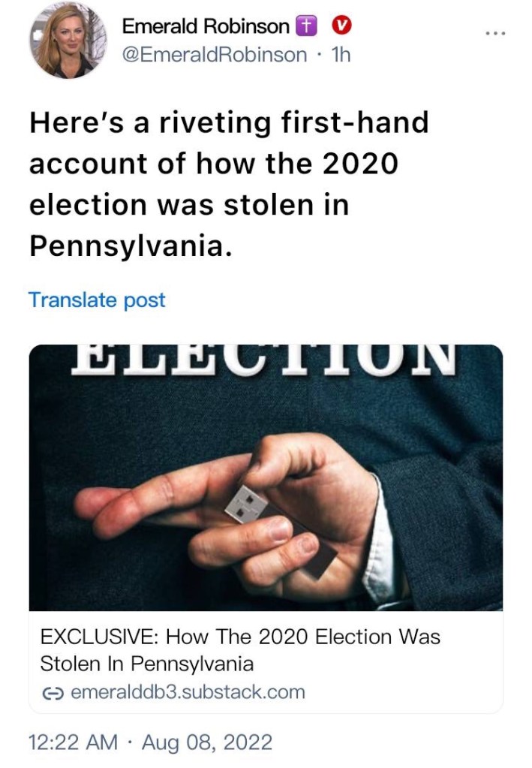Open the Emerald Robinson display name
The width and height of the screenshot is (532, 768).
click(x=205, y=26)
